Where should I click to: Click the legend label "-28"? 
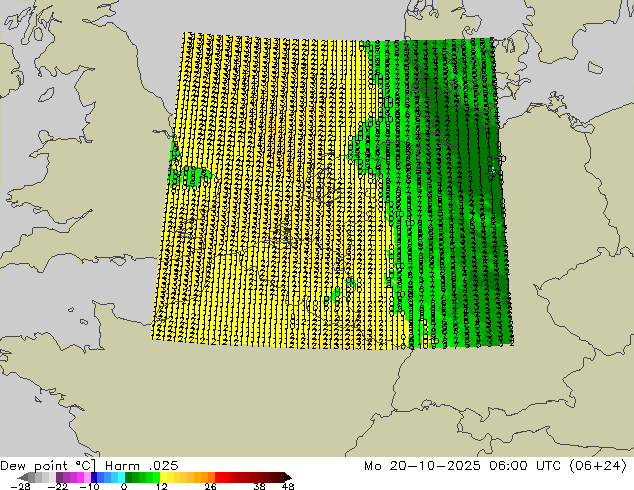[x=20, y=487]
